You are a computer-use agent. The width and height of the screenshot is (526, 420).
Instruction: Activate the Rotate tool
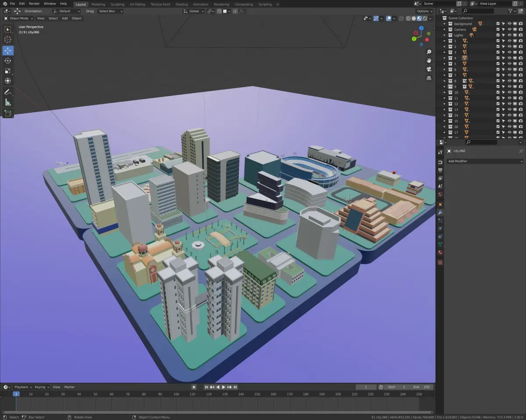(x=8, y=61)
